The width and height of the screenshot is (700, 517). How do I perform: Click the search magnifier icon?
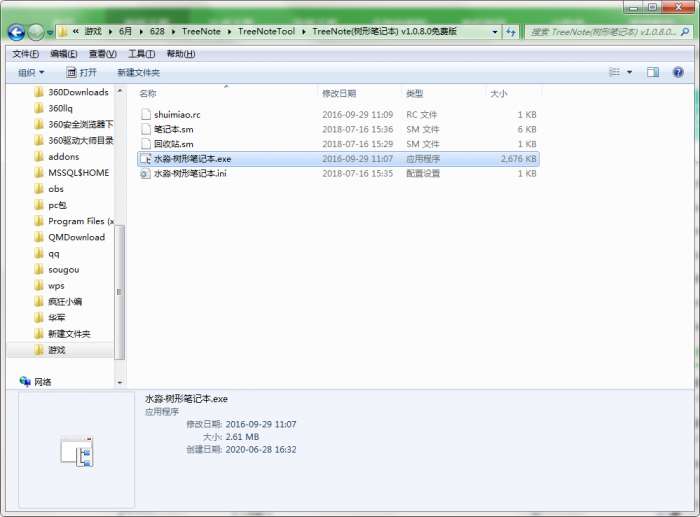click(685, 32)
